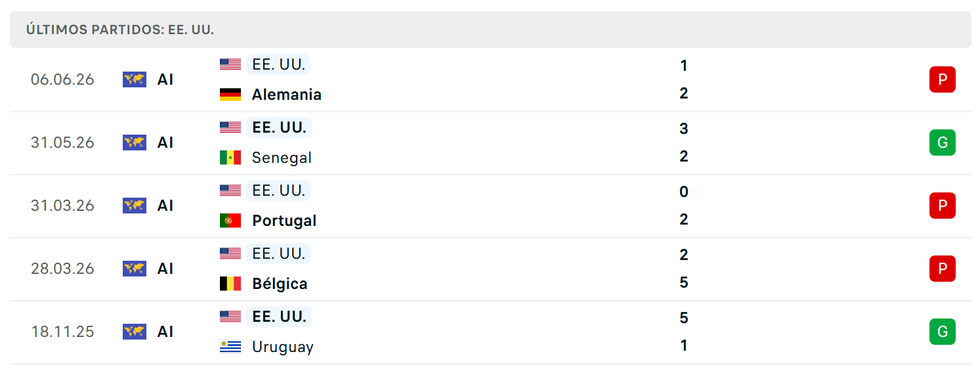This screenshot has height=375, width=980.
Task: Click the Senegal flag icon
Action: click(230, 158)
